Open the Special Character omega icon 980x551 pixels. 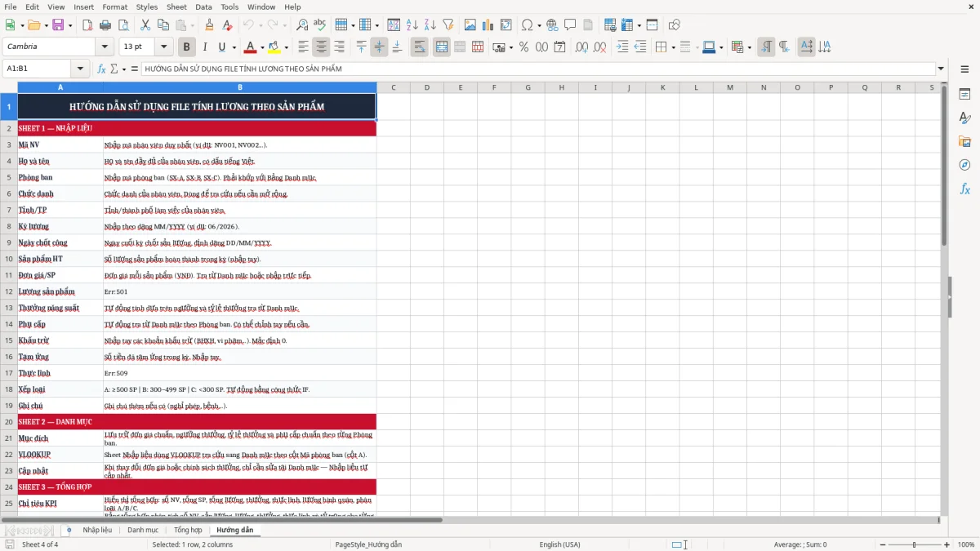(526, 25)
